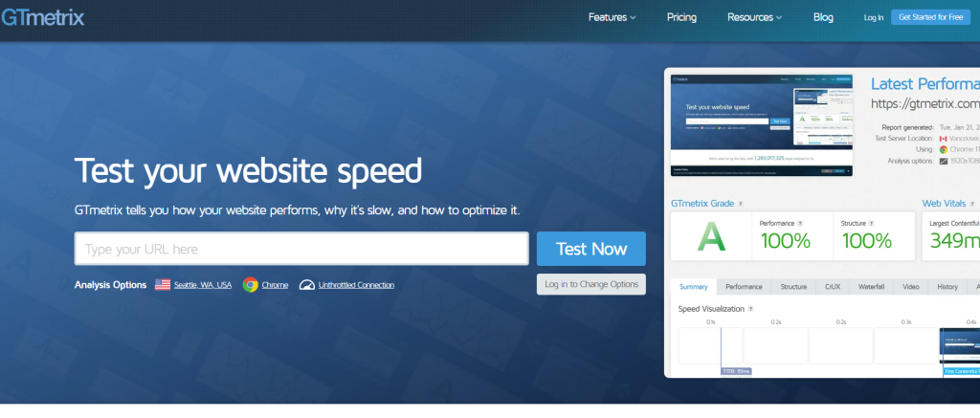The image size is (980, 418).
Task: Switch to the Waterfall tab
Action: tap(871, 286)
